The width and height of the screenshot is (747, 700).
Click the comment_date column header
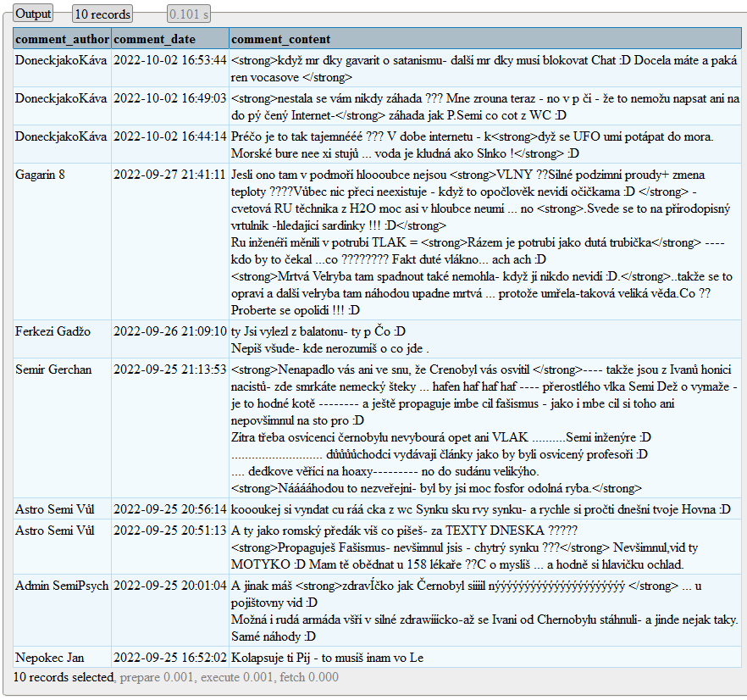click(154, 39)
